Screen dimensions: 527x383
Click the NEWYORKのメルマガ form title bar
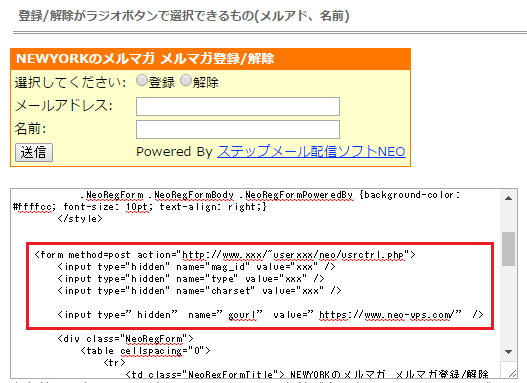(x=210, y=59)
